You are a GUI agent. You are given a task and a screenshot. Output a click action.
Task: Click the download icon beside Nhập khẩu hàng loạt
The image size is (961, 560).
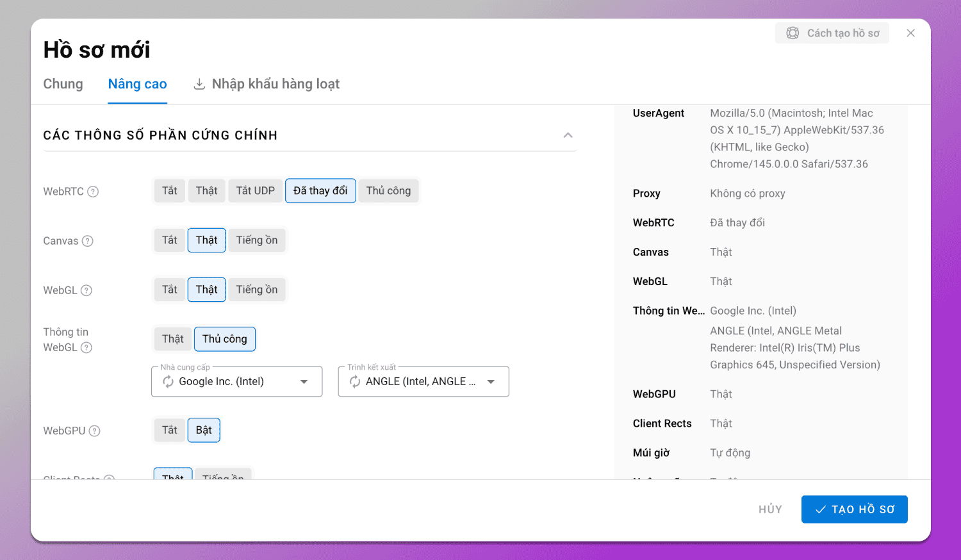click(x=199, y=84)
